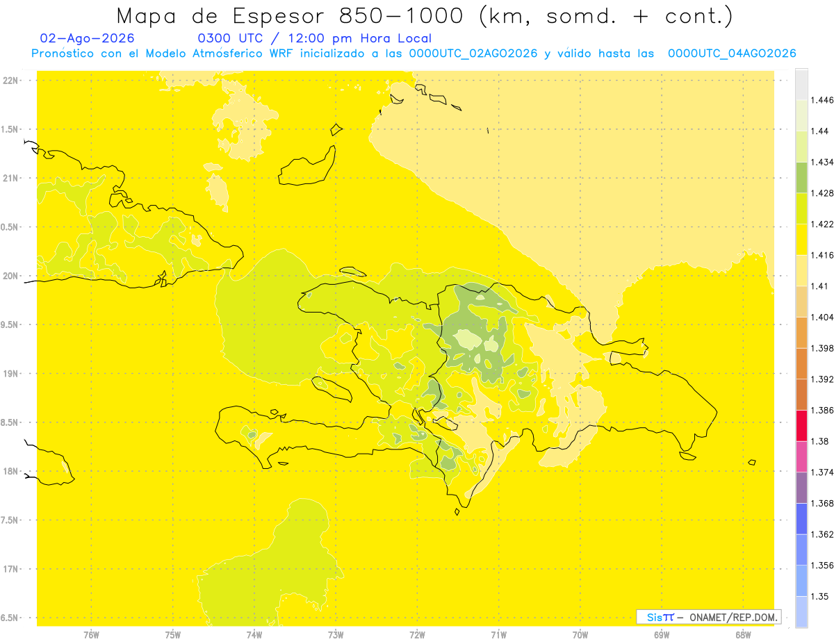
Task: Click the '0300 UTC / 12:00 pm Hora Local' text
Action: pos(315,39)
